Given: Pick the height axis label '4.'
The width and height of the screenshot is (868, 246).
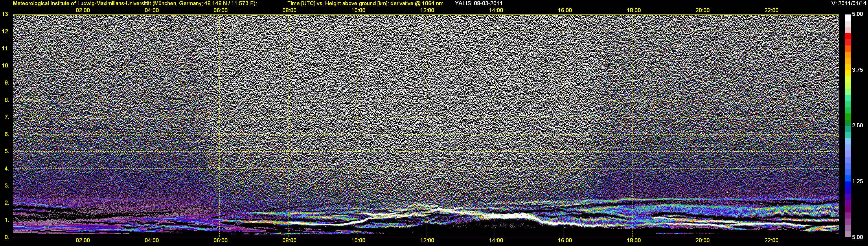Looking at the screenshot, I should tap(7, 168).
